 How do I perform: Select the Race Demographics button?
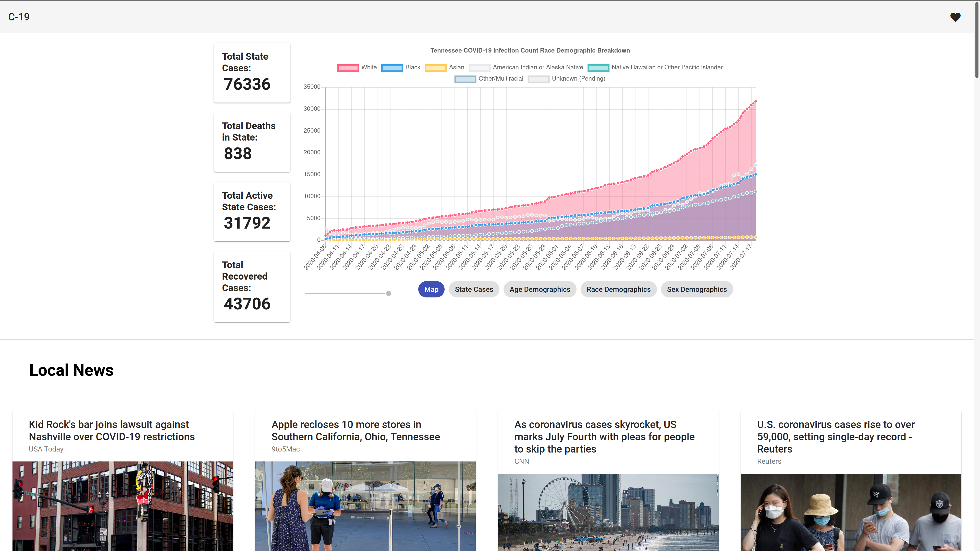(x=618, y=289)
